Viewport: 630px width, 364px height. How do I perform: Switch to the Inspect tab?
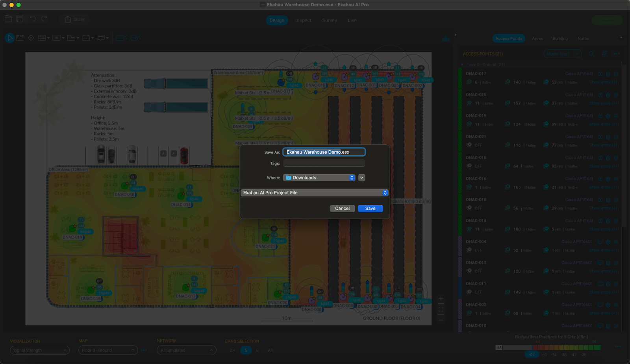[303, 20]
